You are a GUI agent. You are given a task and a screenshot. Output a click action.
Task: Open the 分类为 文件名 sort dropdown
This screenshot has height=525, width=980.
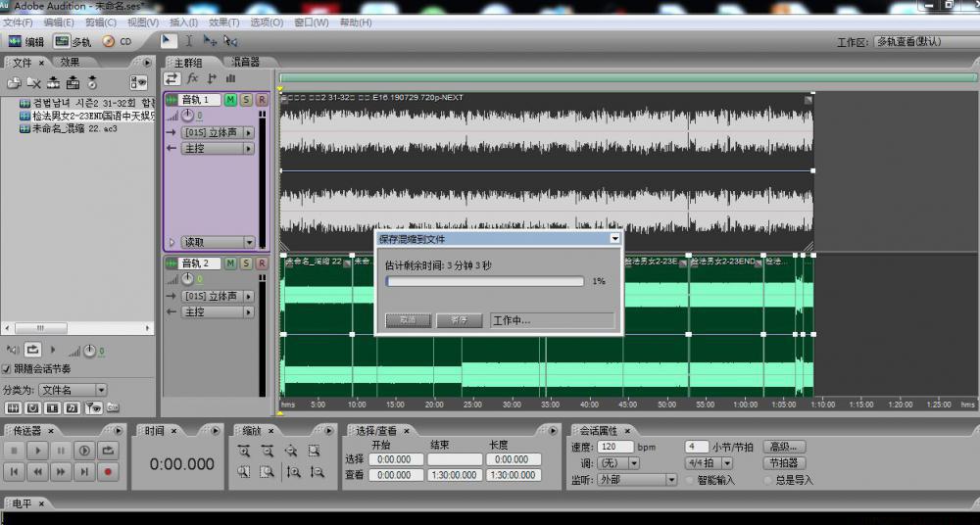(x=73, y=390)
